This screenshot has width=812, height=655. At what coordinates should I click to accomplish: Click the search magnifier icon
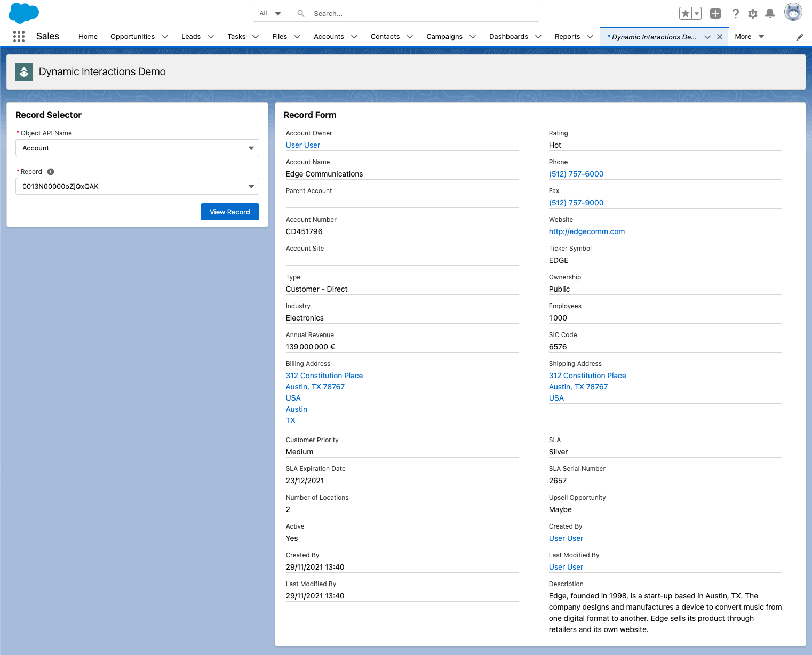coord(301,13)
